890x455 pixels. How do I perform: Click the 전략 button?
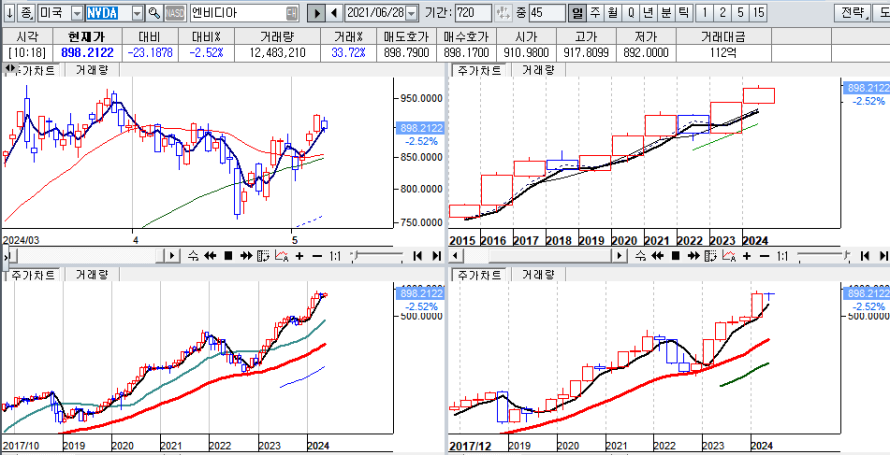(x=852, y=13)
